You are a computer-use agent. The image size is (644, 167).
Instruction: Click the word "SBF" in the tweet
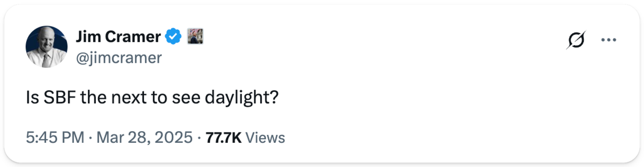[60, 98]
